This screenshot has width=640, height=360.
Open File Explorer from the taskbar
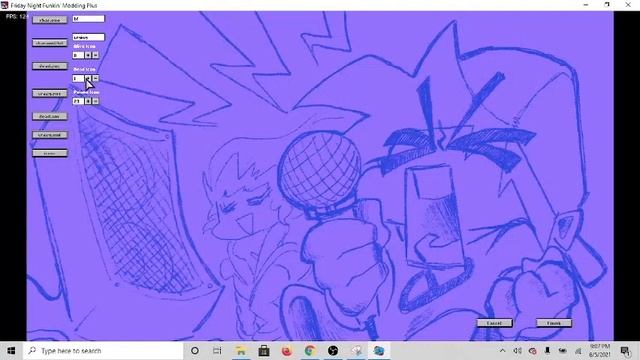241,351
